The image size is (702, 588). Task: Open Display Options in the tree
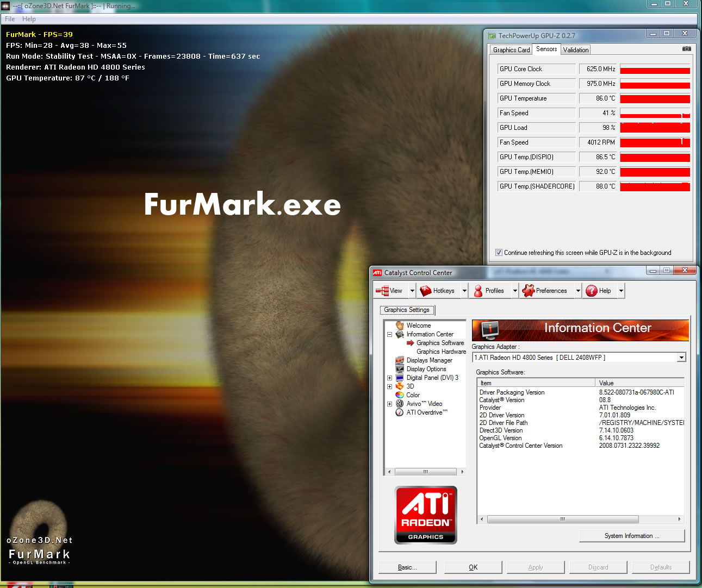pyautogui.click(x=426, y=369)
